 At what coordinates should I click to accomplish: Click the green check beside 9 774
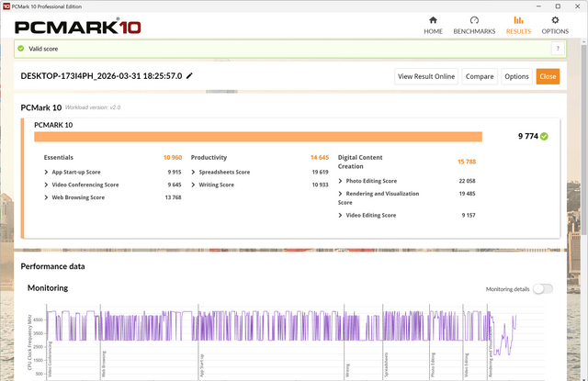coord(544,137)
